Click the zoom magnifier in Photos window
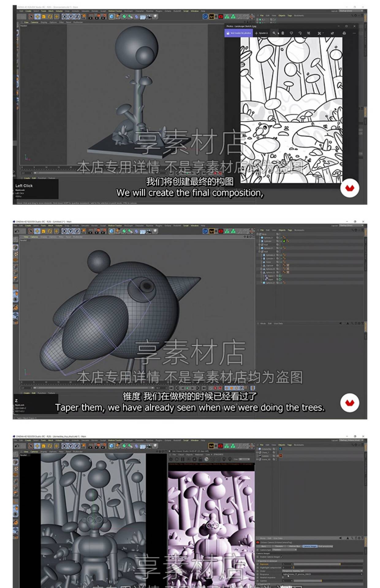 [274, 33]
